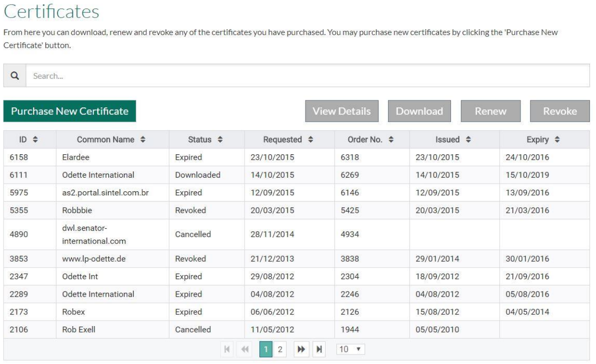The image size is (596, 364).
Task: Jump to last page icon
Action: click(x=319, y=349)
